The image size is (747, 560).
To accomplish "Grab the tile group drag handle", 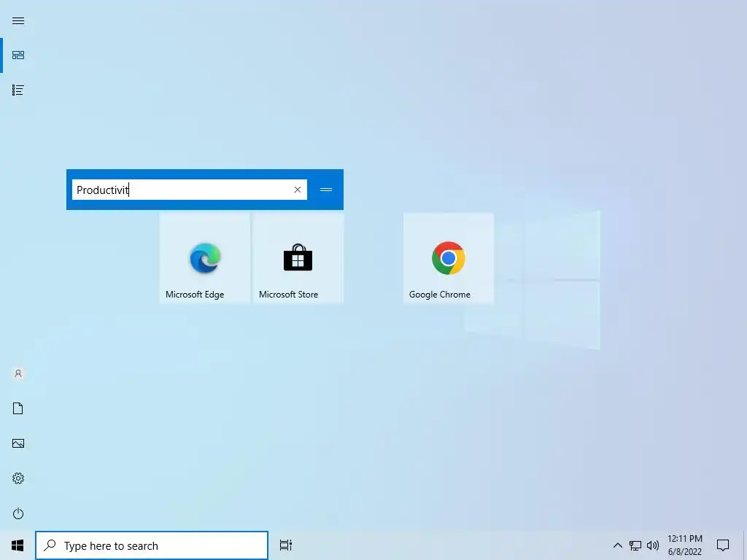I will [x=326, y=190].
